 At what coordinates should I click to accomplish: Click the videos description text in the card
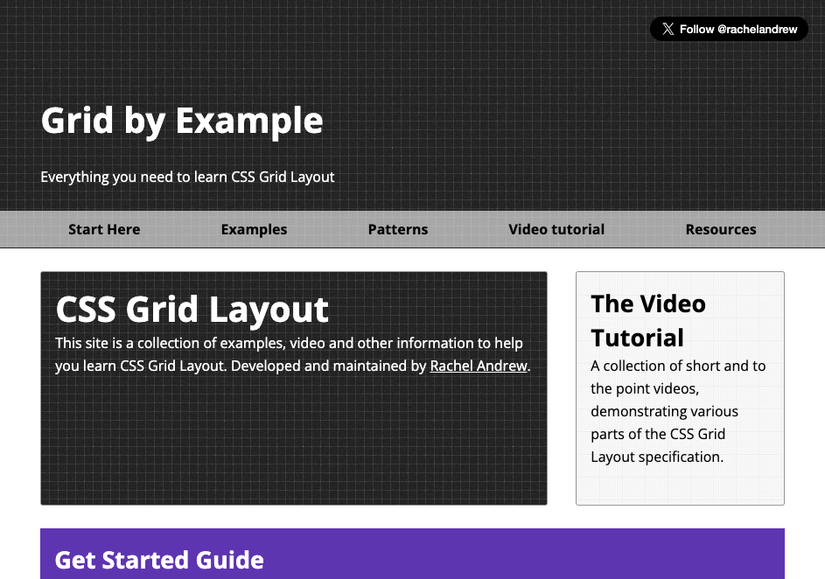click(x=678, y=411)
